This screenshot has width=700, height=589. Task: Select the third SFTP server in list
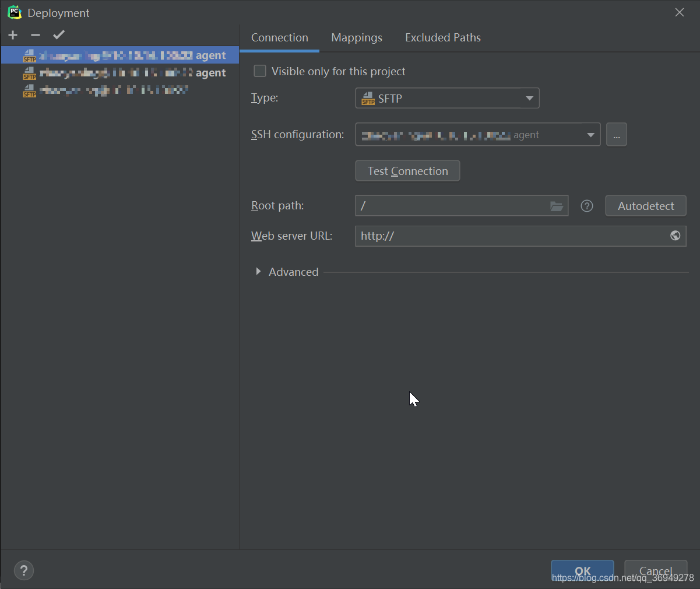click(x=114, y=90)
